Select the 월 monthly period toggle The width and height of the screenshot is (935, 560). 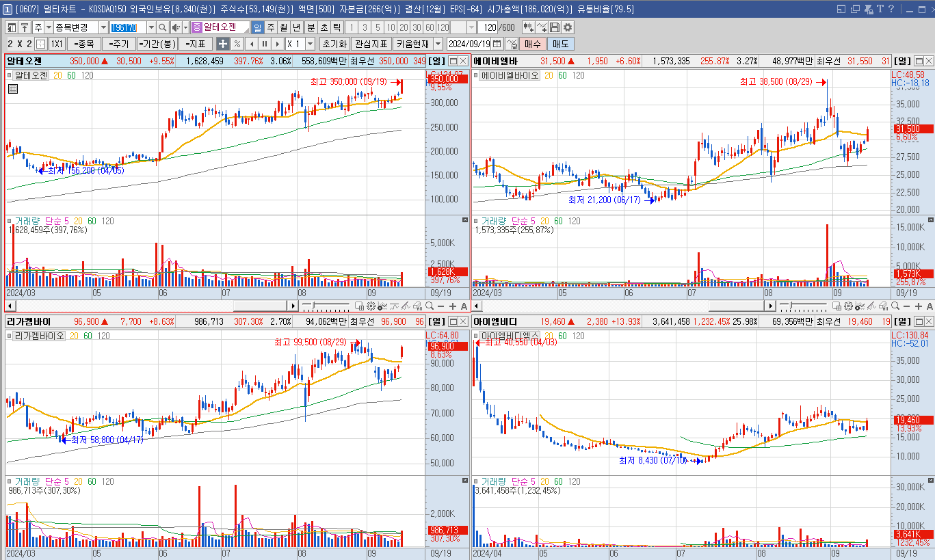(283, 27)
